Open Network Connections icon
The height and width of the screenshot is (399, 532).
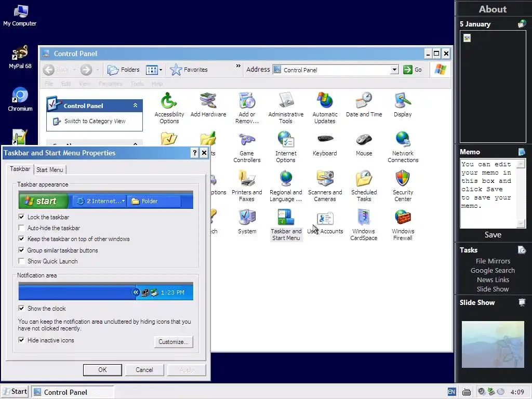click(x=403, y=147)
